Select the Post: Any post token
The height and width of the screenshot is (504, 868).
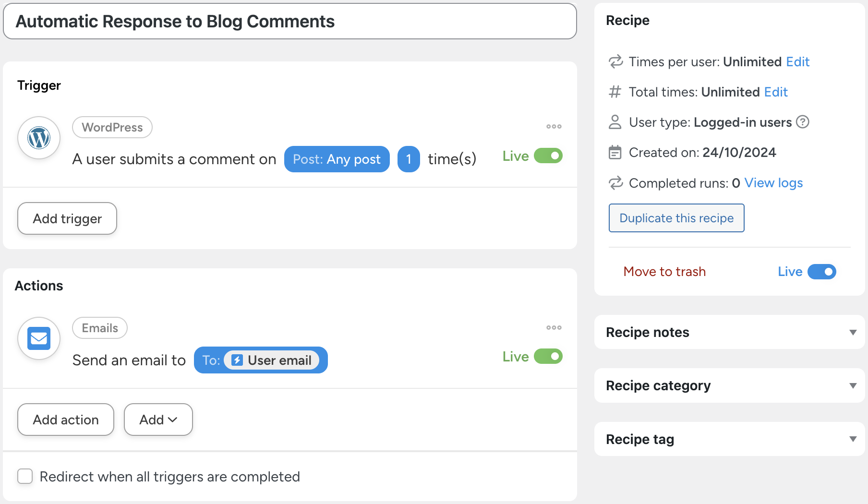point(337,159)
